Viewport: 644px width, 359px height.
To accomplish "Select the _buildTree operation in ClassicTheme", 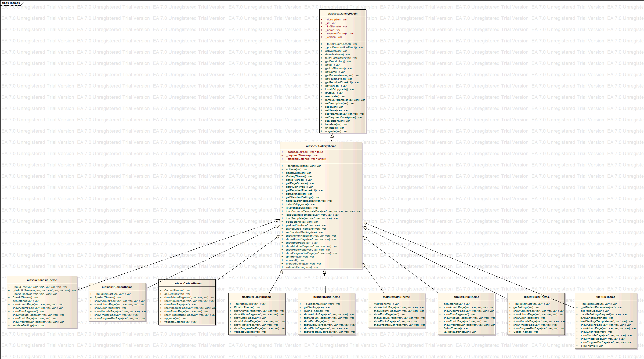I will click(x=40, y=287).
